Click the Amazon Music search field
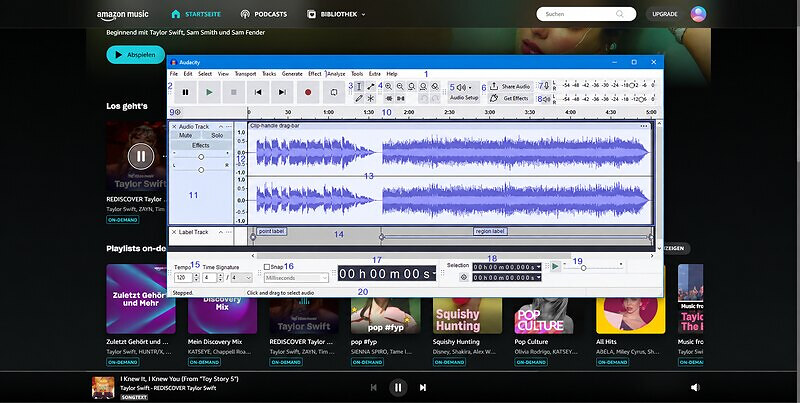 (586, 14)
